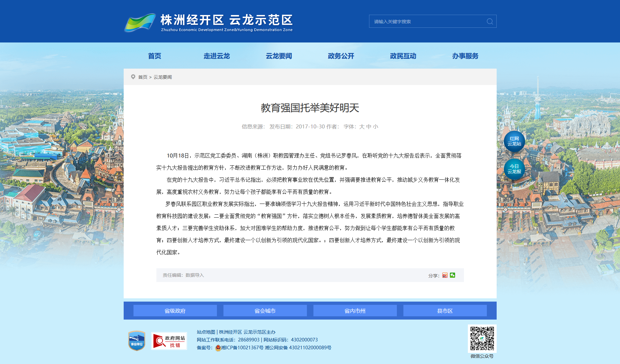Screen dimensions: 620x364
Task: Click the police badge icon by 备案号
Action: coord(218,348)
